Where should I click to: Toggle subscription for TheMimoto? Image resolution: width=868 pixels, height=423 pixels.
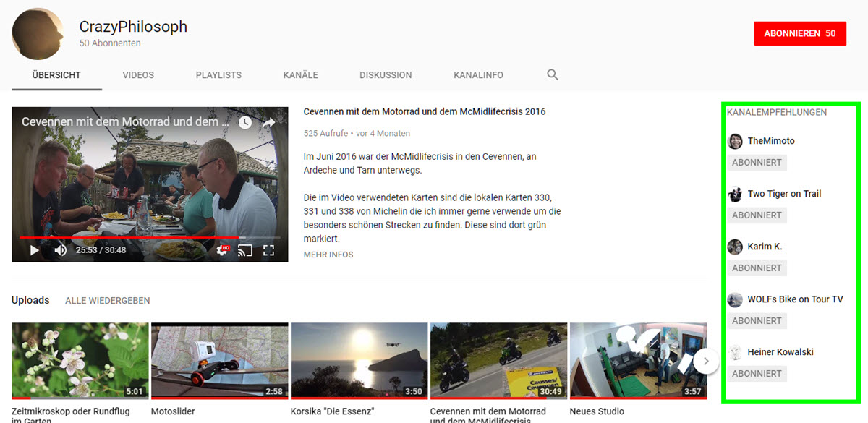click(757, 163)
